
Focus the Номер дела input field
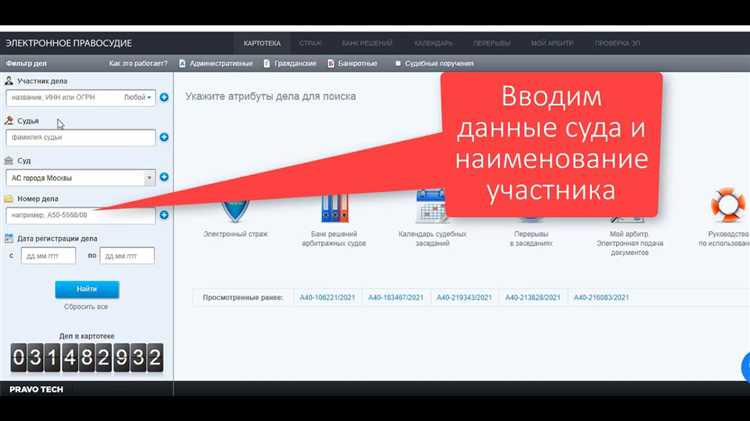click(80, 216)
